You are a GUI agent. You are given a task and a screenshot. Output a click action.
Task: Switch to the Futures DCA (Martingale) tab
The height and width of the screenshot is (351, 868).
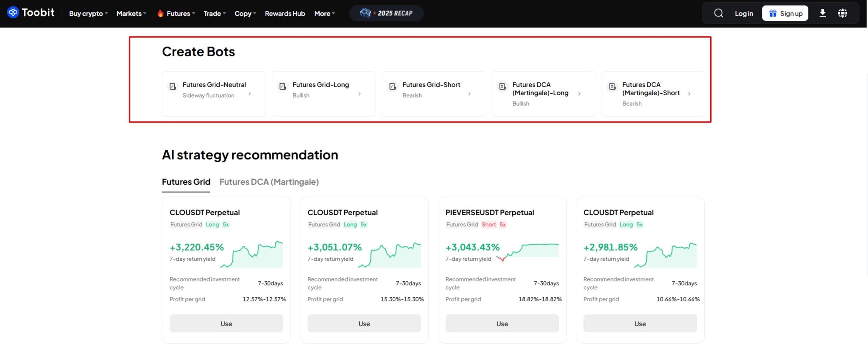[269, 182]
